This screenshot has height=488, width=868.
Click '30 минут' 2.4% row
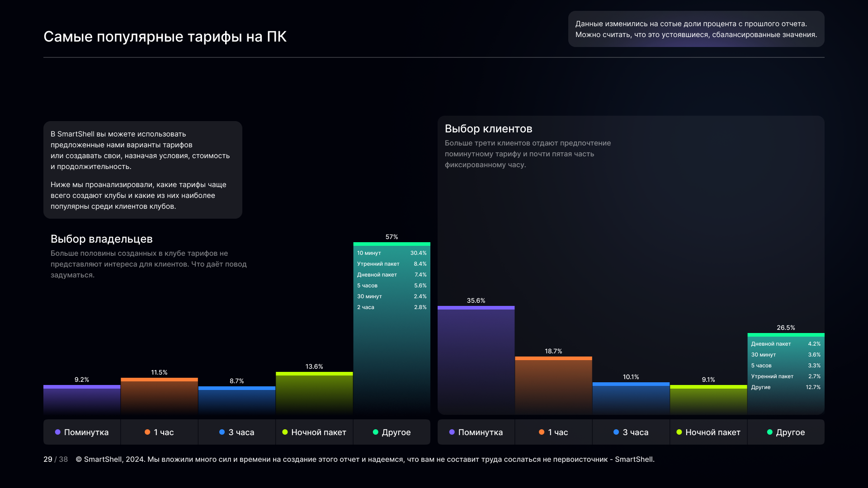click(392, 296)
